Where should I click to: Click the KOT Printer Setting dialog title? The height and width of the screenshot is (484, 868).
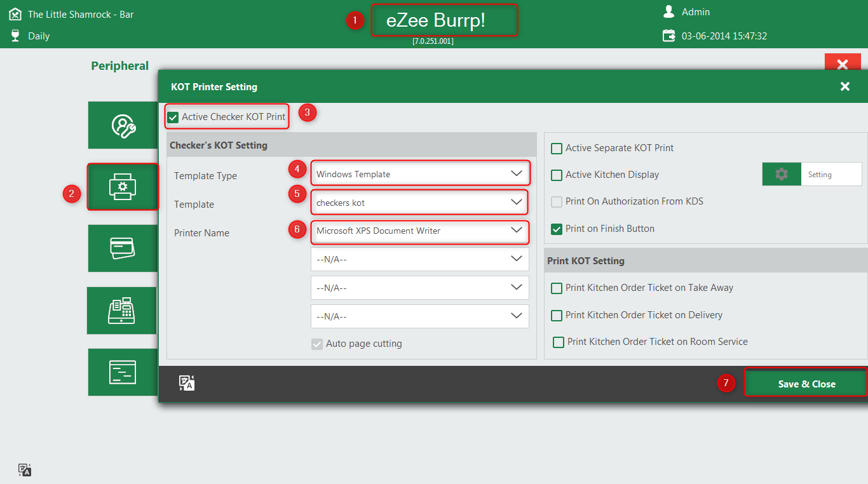point(214,86)
